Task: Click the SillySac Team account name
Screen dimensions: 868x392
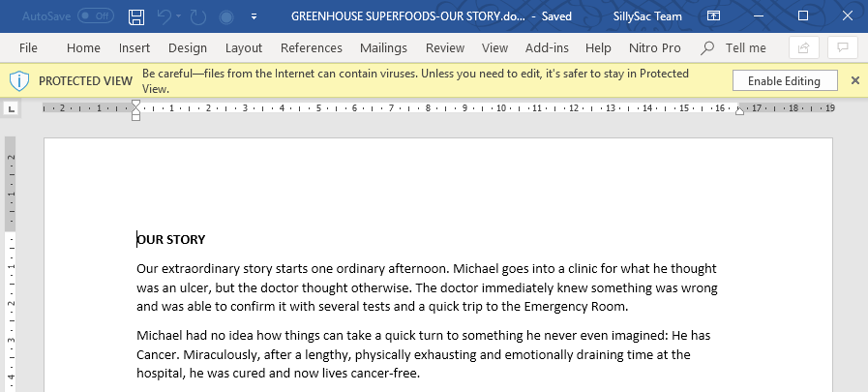Action: pos(647,16)
